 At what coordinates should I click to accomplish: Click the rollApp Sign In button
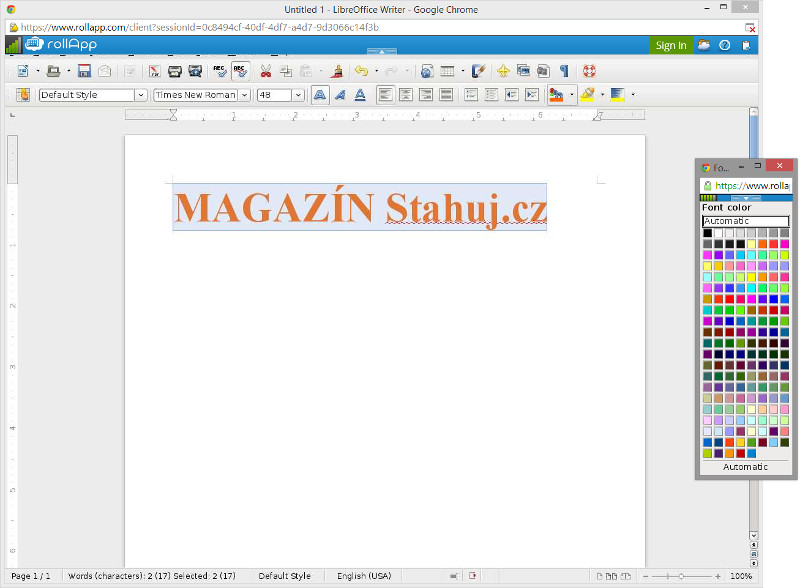671,45
